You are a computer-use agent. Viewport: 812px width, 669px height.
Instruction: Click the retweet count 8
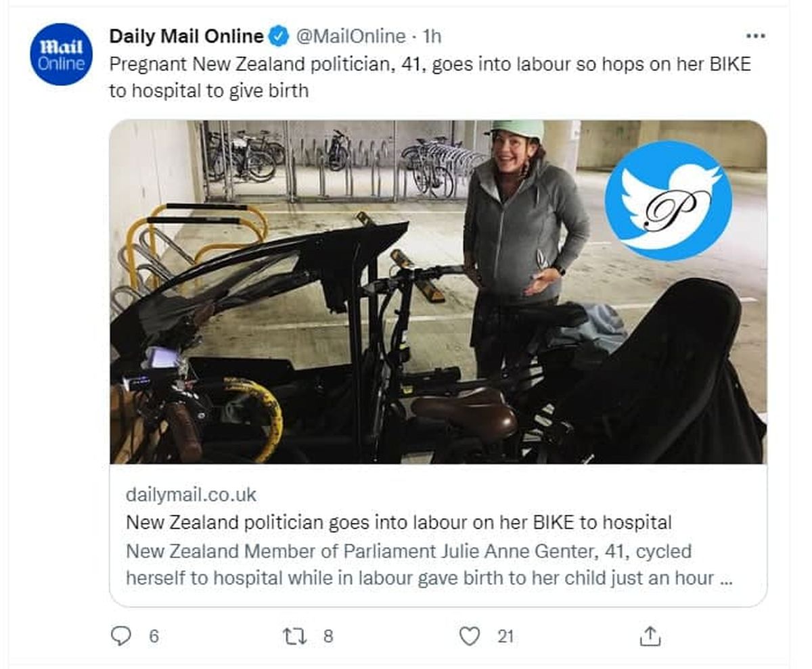(x=328, y=636)
